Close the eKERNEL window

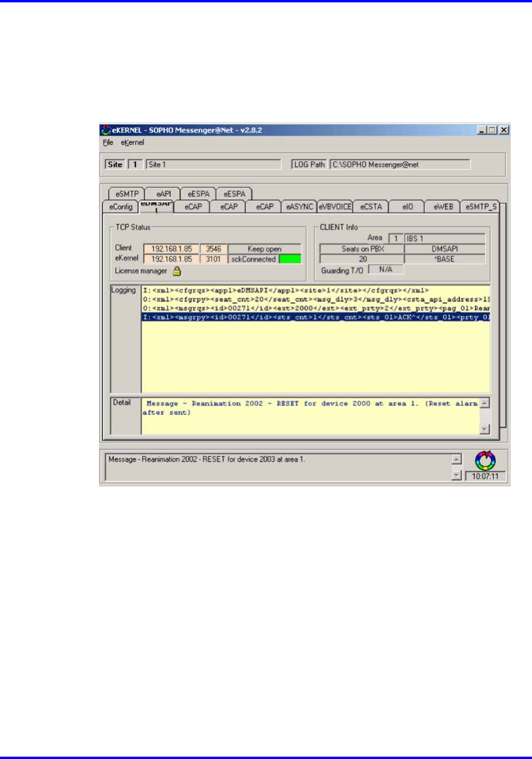coord(504,130)
